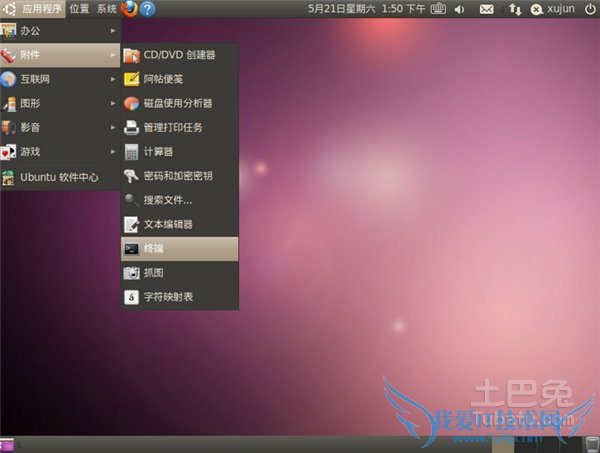Expand arrow next to 附件

click(x=113, y=55)
